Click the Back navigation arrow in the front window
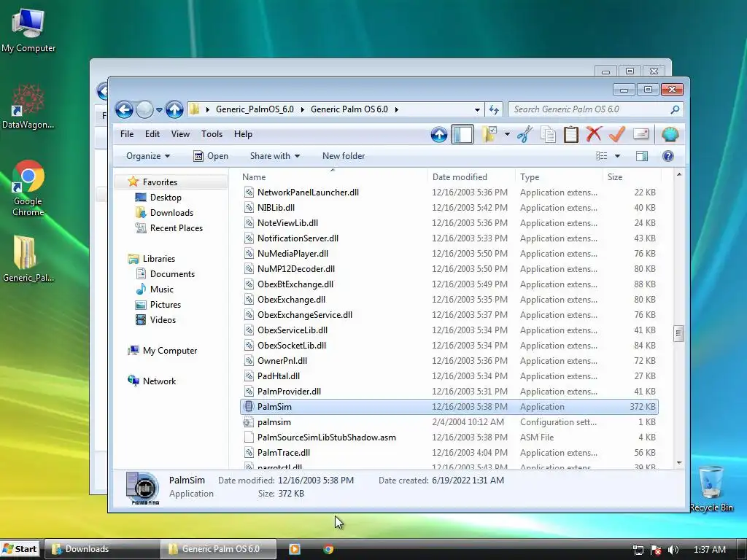This screenshot has height=560, width=747. click(124, 110)
